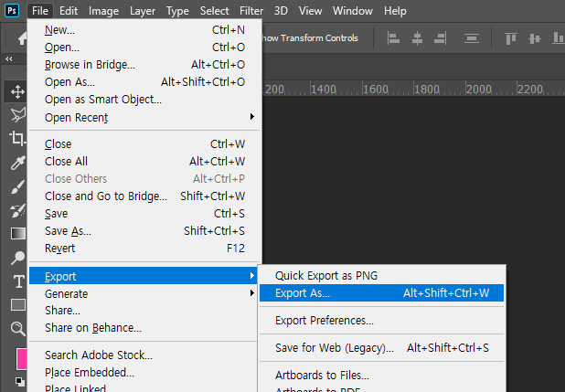The width and height of the screenshot is (565, 392).
Task: Click the Photoshop Ps logo icon
Action: coord(12,10)
